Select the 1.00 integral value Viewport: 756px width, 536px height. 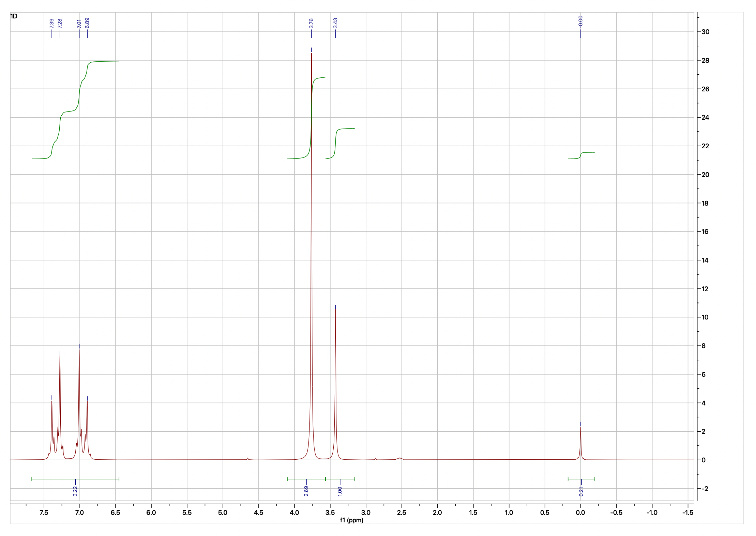(340, 491)
